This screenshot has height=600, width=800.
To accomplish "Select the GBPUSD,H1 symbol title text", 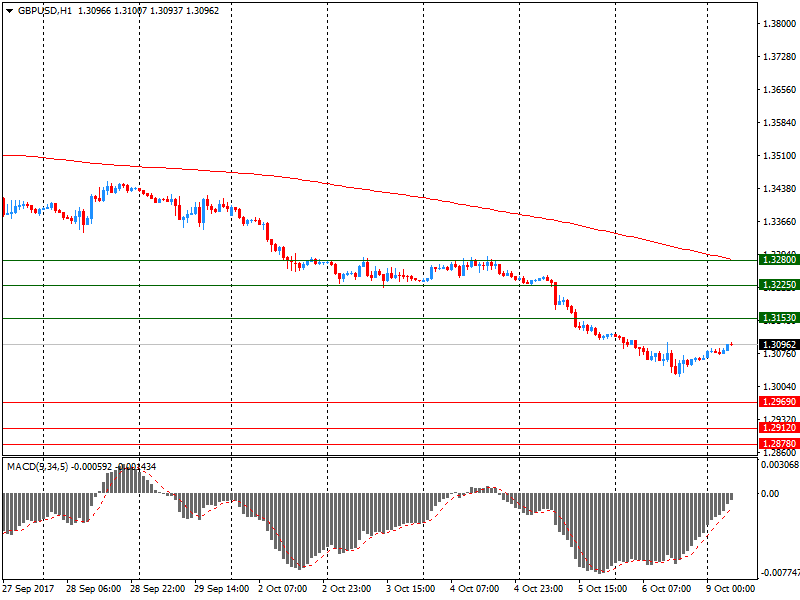I will coord(45,11).
